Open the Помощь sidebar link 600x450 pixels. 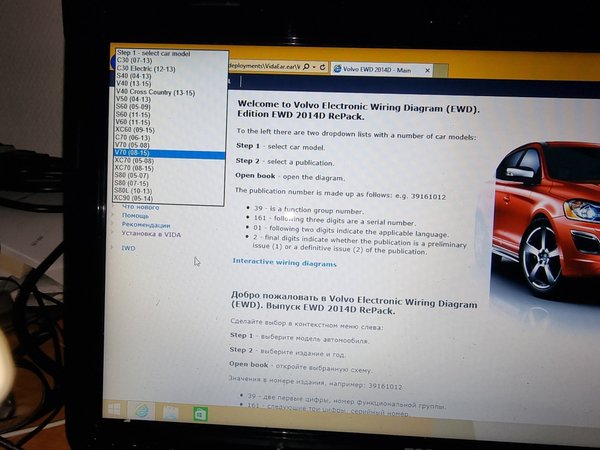(x=135, y=216)
